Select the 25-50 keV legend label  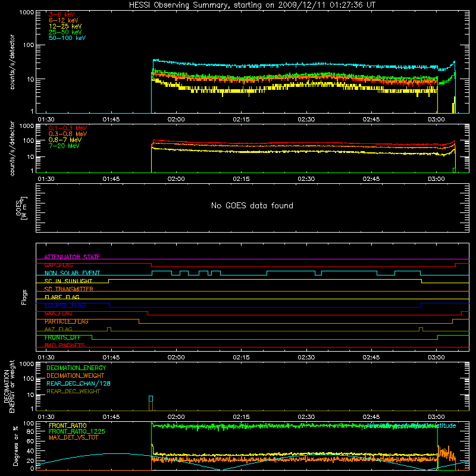[x=65, y=32]
